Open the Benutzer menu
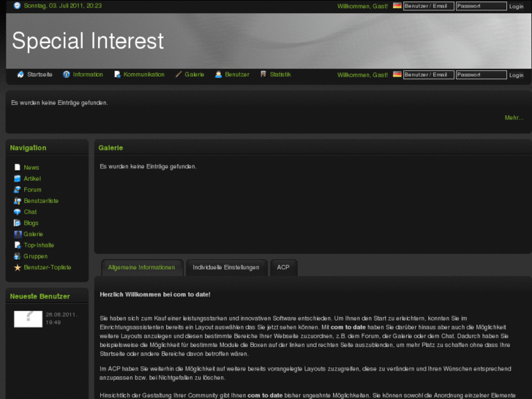 coord(237,75)
